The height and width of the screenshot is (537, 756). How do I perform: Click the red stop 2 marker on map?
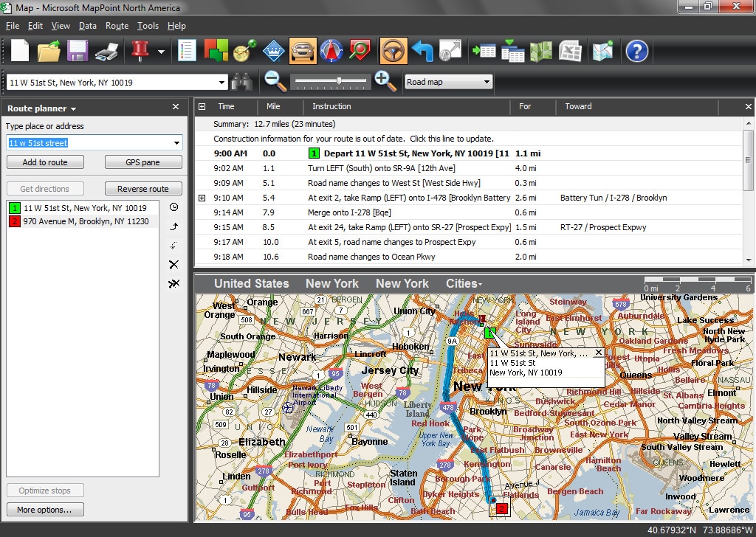502,508
